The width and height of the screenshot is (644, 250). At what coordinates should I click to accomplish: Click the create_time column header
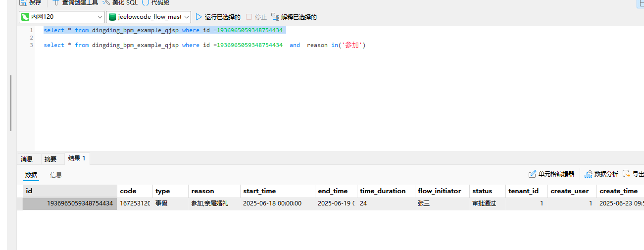pyautogui.click(x=620, y=191)
